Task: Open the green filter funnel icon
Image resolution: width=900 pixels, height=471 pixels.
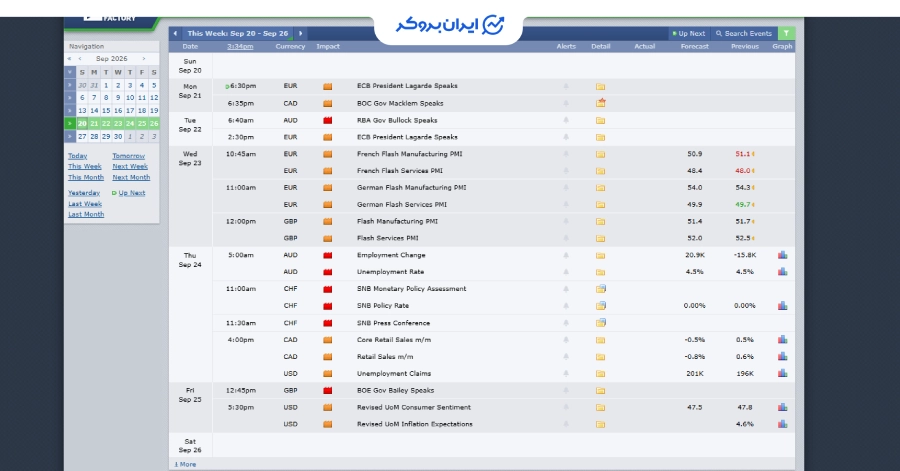Action: pos(786,33)
